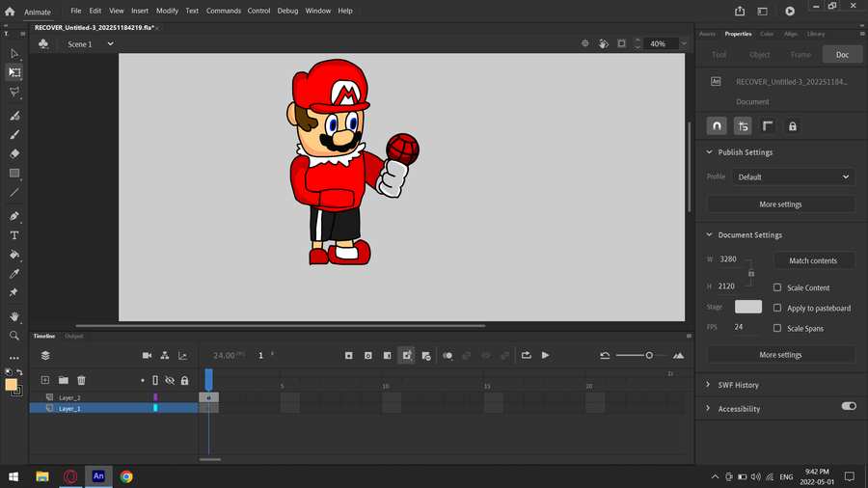868x488 pixels.
Task: Show parenting view in timeline
Action: click(165, 355)
